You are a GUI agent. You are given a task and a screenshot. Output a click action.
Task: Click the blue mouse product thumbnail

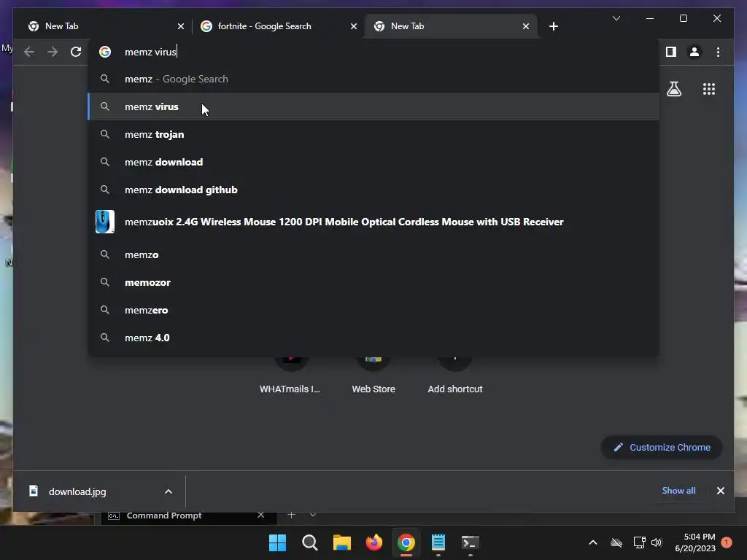tap(105, 222)
